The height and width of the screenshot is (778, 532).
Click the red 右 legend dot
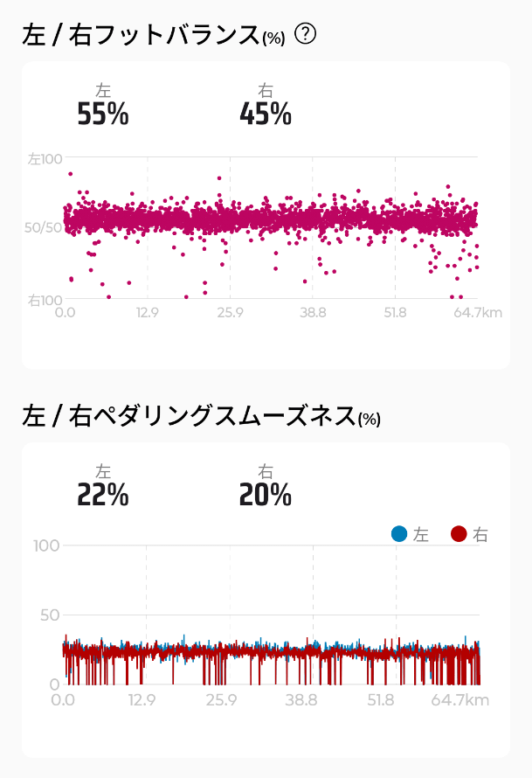click(x=459, y=534)
